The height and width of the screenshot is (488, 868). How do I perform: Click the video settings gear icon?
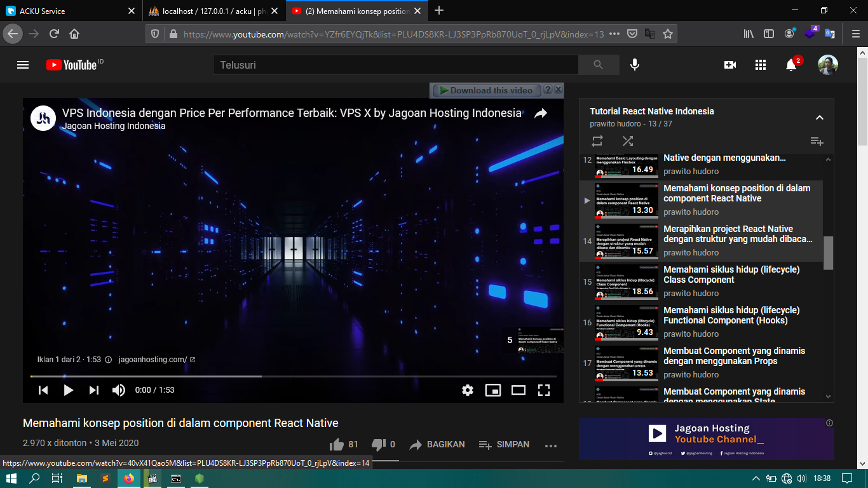click(468, 390)
